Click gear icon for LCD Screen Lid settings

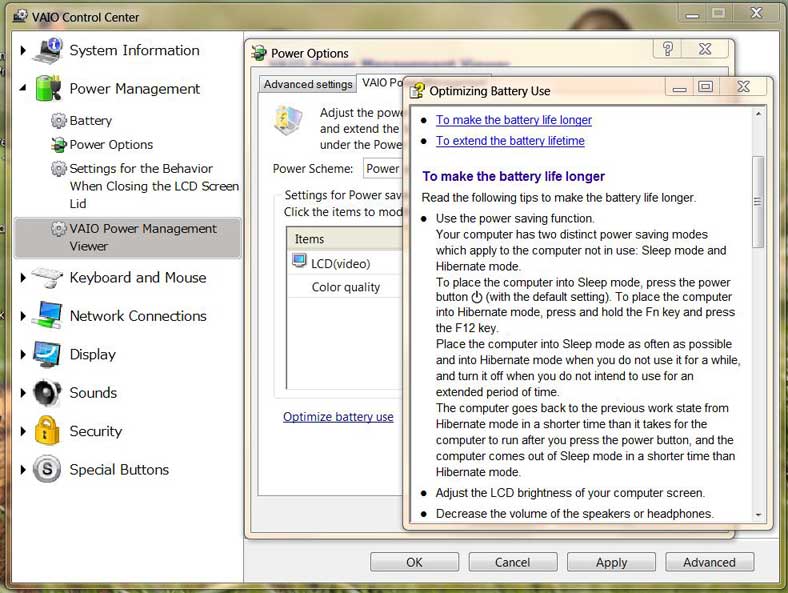pos(59,168)
